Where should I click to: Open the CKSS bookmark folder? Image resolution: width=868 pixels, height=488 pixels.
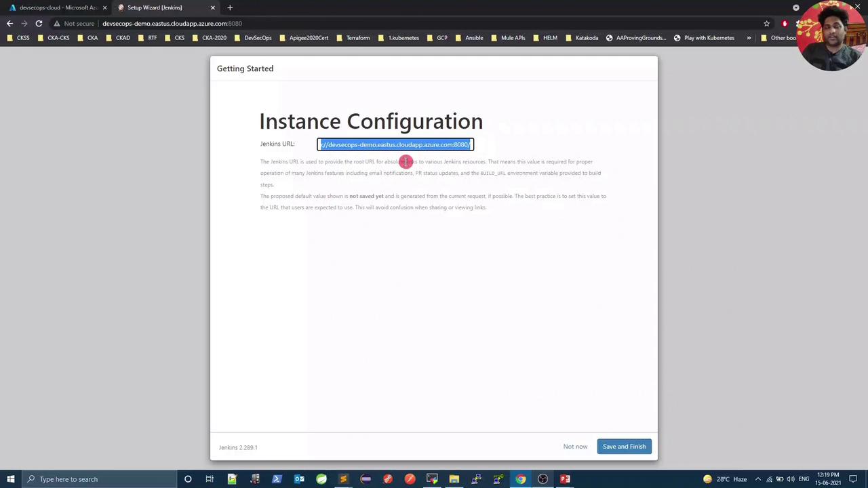(18, 38)
